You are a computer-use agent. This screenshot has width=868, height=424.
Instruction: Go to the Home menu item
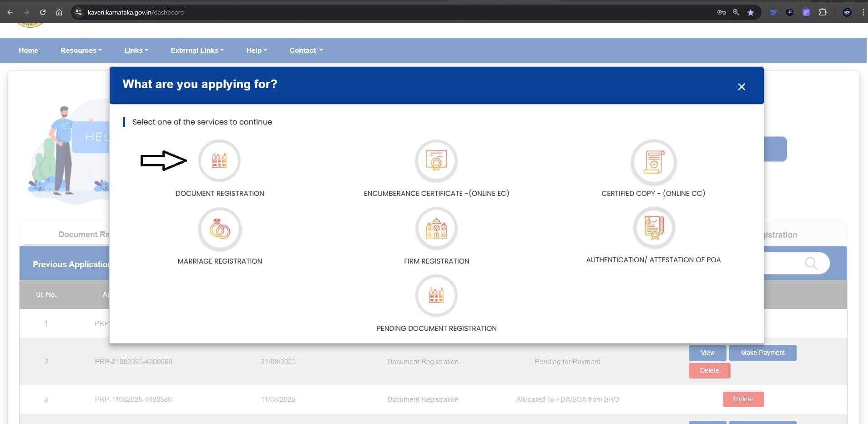(x=28, y=50)
